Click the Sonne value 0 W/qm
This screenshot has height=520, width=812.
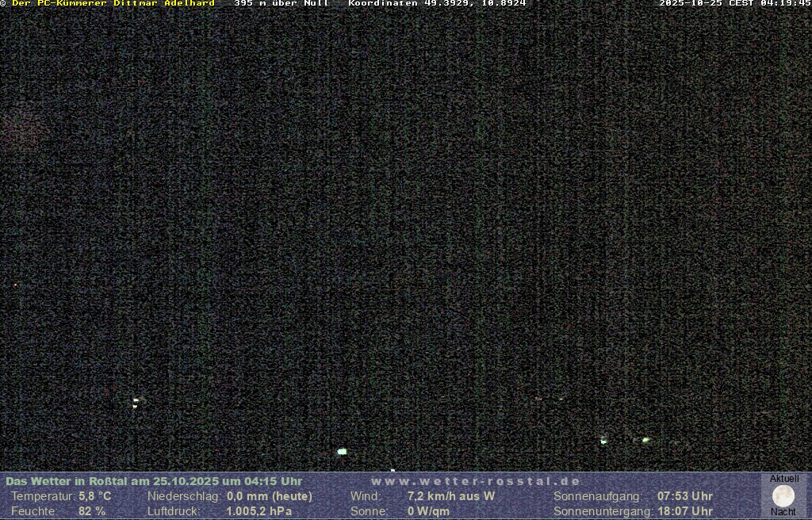428,511
